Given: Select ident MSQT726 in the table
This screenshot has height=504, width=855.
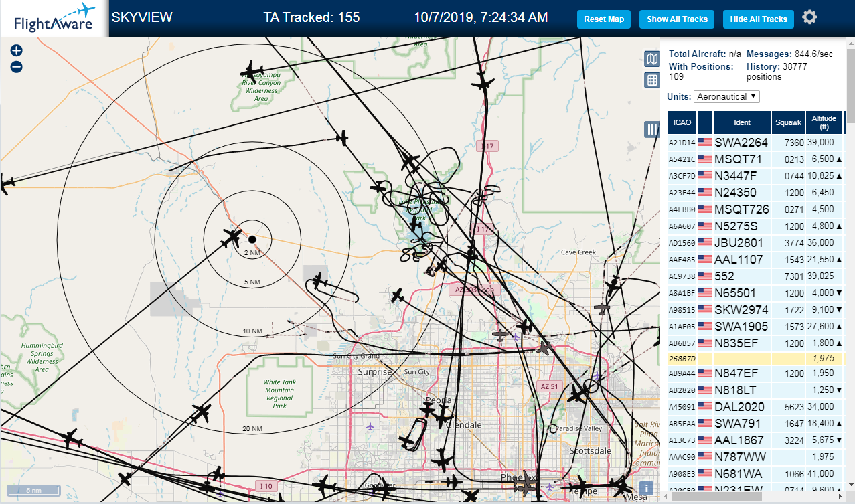Looking at the screenshot, I should 742,209.
